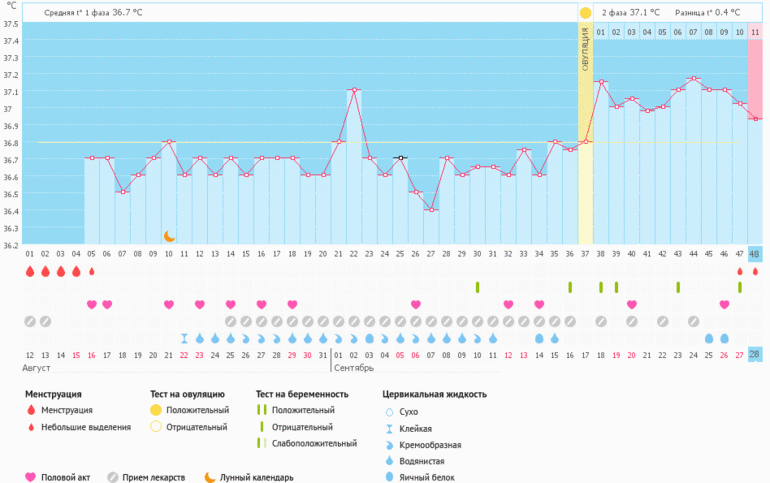Click 'Тест на овуляцию' legend heading
Screen dimensions: 770x483
click(187, 394)
